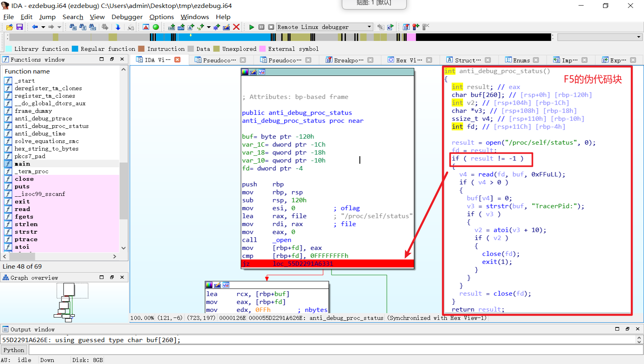Click the add breakpoint toolbar icon
This screenshot has height=364, width=644.
tap(416, 27)
